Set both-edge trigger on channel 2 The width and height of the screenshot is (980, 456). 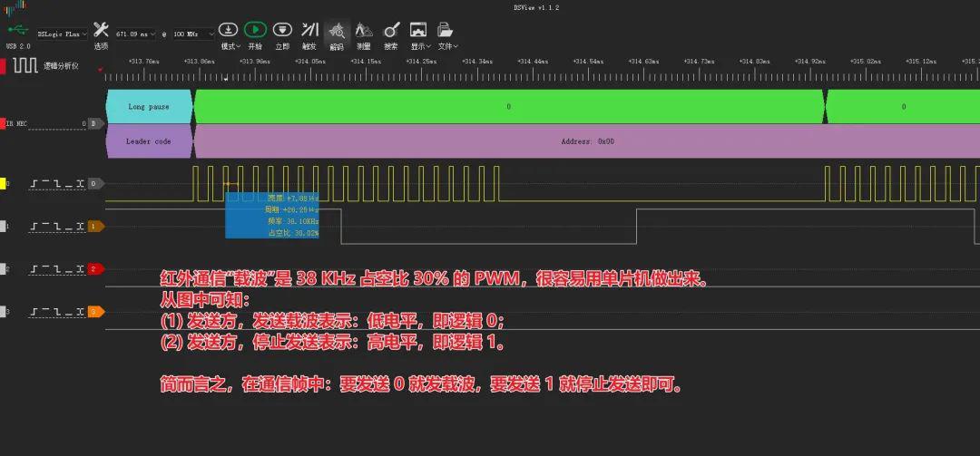pyautogui.click(x=79, y=268)
